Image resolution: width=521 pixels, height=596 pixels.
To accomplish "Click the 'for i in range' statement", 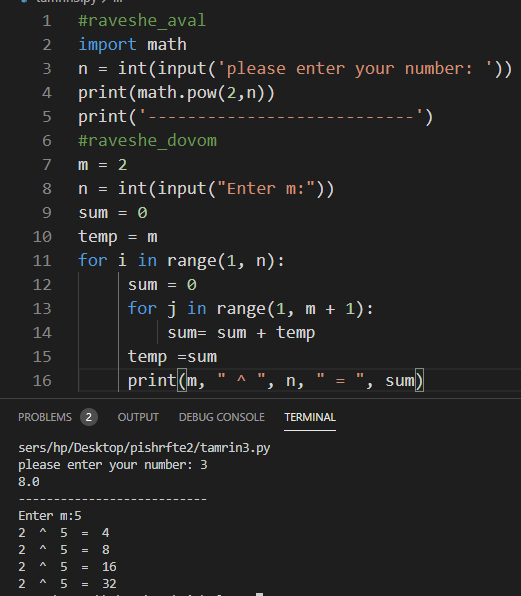I will [181, 261].
